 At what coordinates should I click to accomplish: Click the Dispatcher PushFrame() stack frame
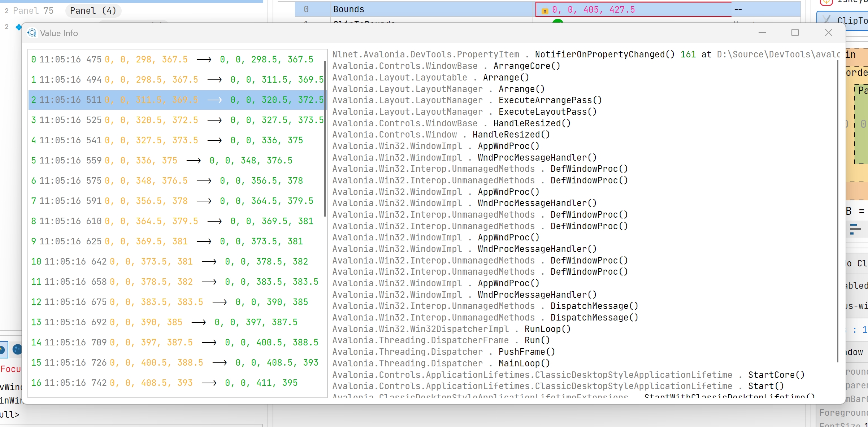coord(444,352)
